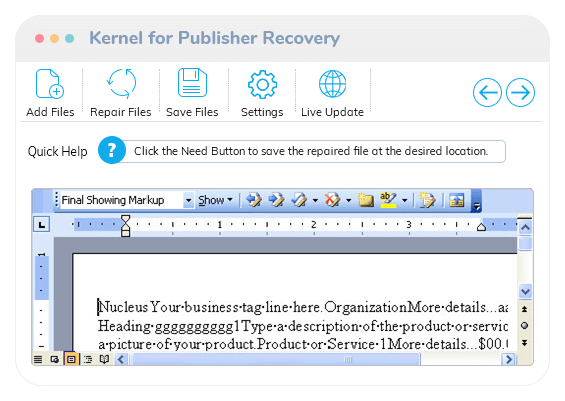Launch Live Update globe
The width and height of the screenshot is (565, 401).
click(x=332, y=84)
